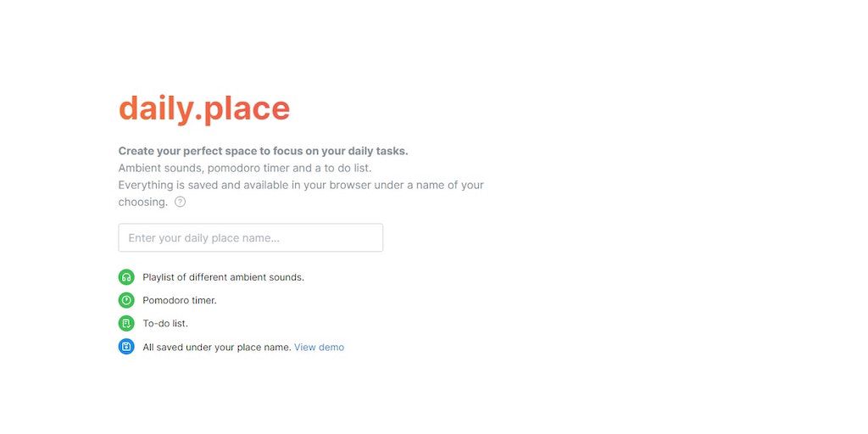
Task: Click "under a name of your" text
Action: coord(429,185)
